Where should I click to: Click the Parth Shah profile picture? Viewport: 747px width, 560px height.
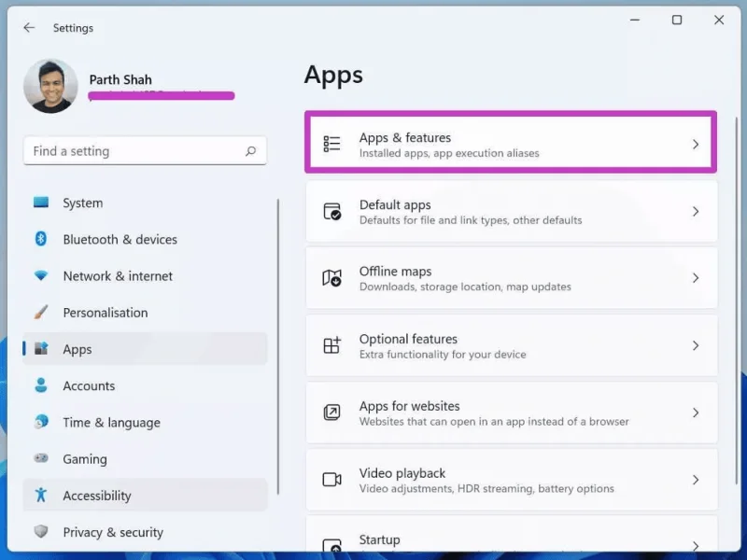pyautogui.click(x=50, y=86)
